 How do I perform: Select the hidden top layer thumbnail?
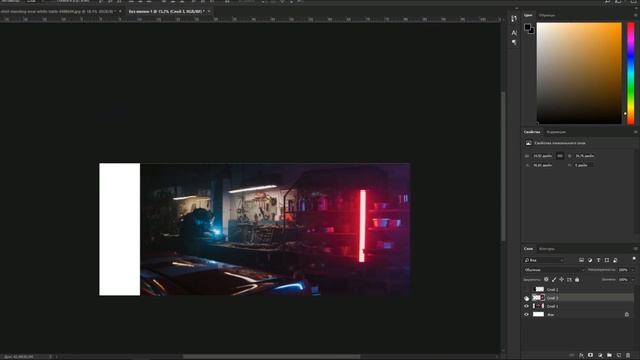pyautogui.click(x=539, y=289)
